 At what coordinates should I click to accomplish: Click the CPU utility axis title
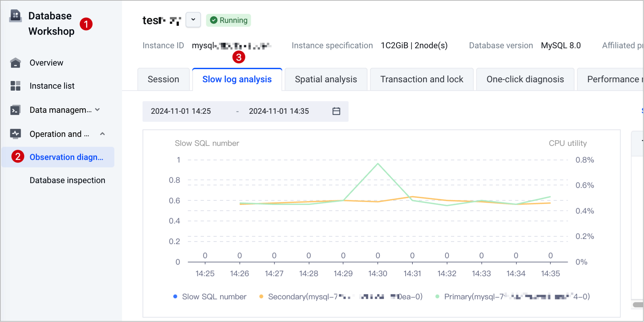(568, 143)
